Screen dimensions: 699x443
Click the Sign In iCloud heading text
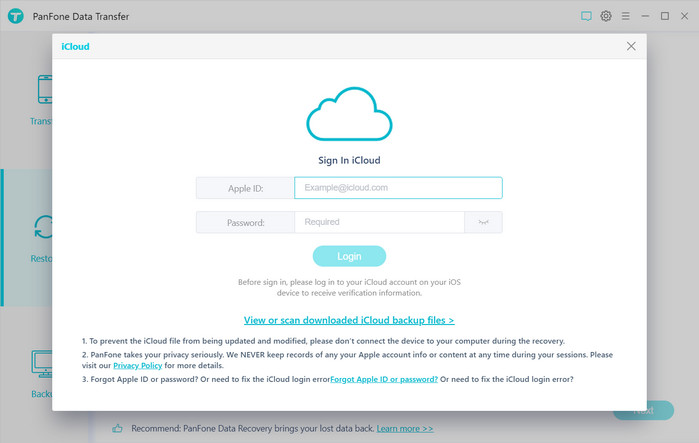click(x=349, y=160)
